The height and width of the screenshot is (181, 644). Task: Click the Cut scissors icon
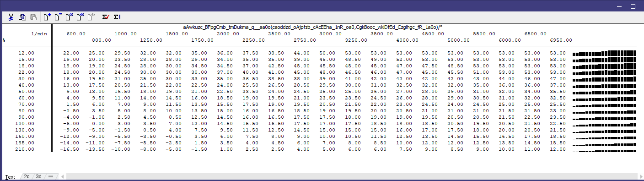click(11, 17)
